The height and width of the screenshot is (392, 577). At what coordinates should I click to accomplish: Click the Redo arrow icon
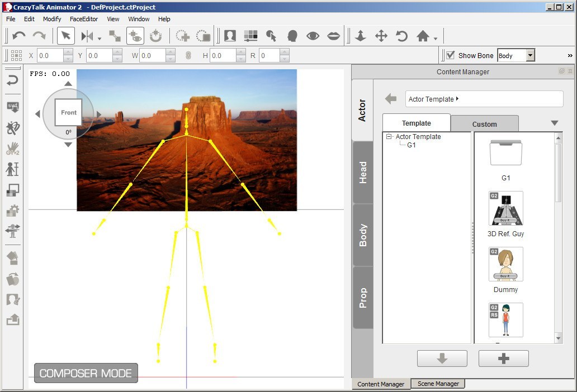click(x=39, y=36)
